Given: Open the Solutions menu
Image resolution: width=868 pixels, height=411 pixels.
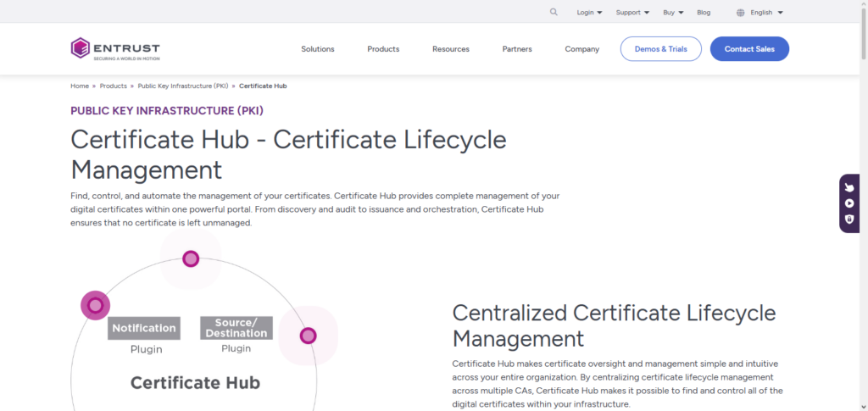Looking at the screenshot, I should tap(318, 48).
